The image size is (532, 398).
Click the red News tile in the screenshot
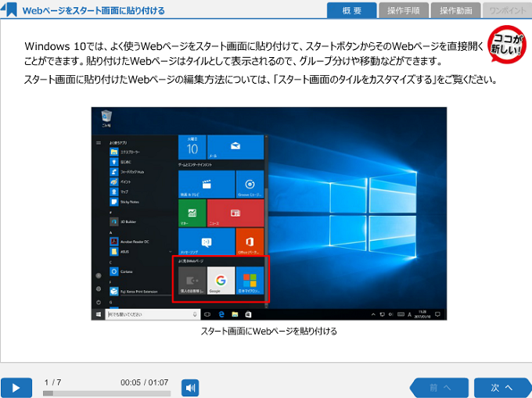(235, 213)
